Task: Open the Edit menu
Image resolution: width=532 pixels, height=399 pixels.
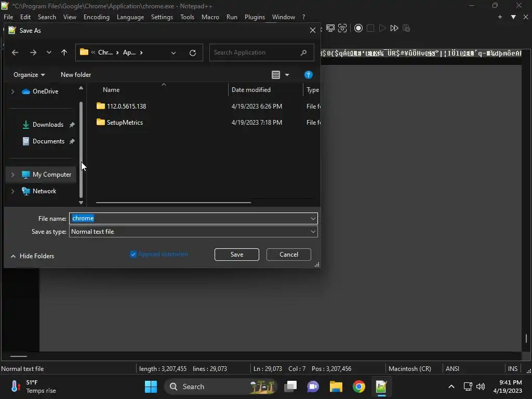Action: click(25, 17)
